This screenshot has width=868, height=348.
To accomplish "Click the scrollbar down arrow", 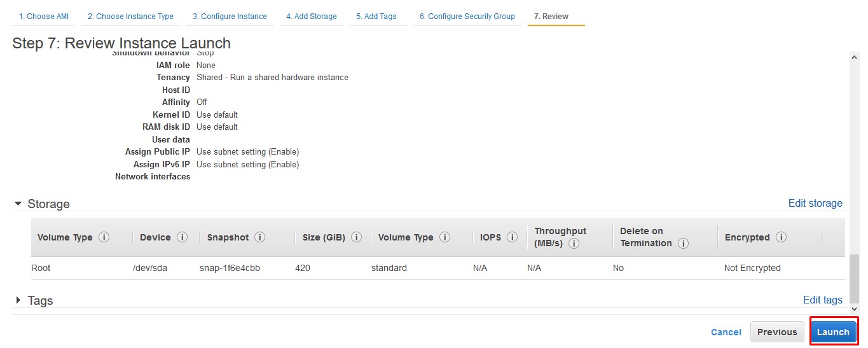I will coord(855,309).
